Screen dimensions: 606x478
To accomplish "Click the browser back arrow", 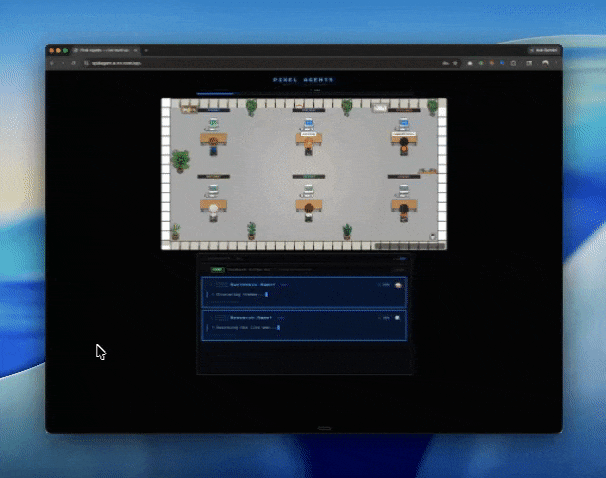I will click(52, 63).
